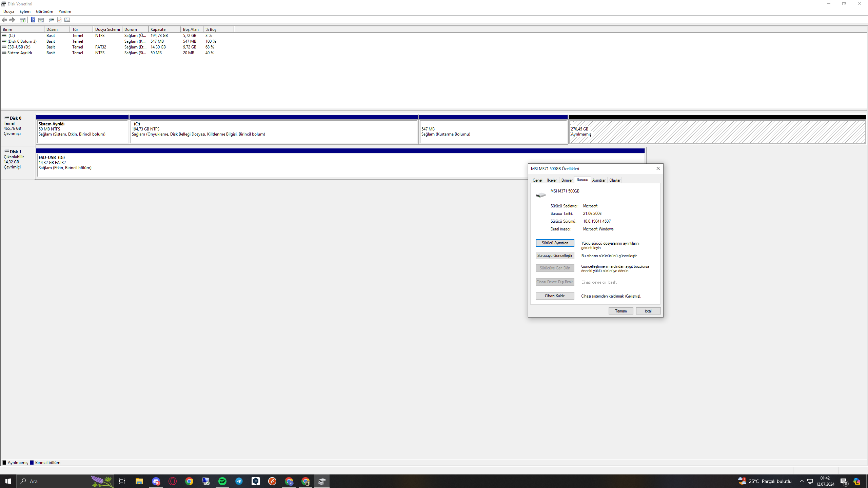Click the blue Help question mark icon
The height and width of the screenshot is (488, 868).
[33, 20]
